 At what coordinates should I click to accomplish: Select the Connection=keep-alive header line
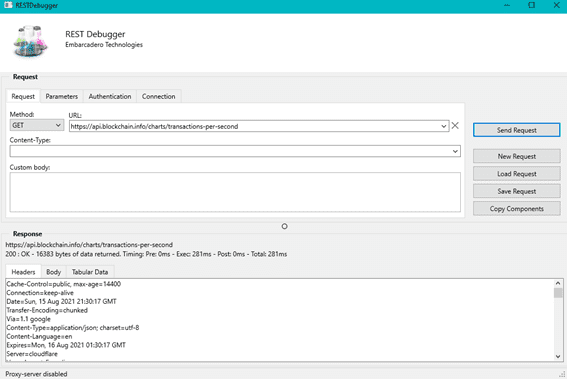point(40,293)
